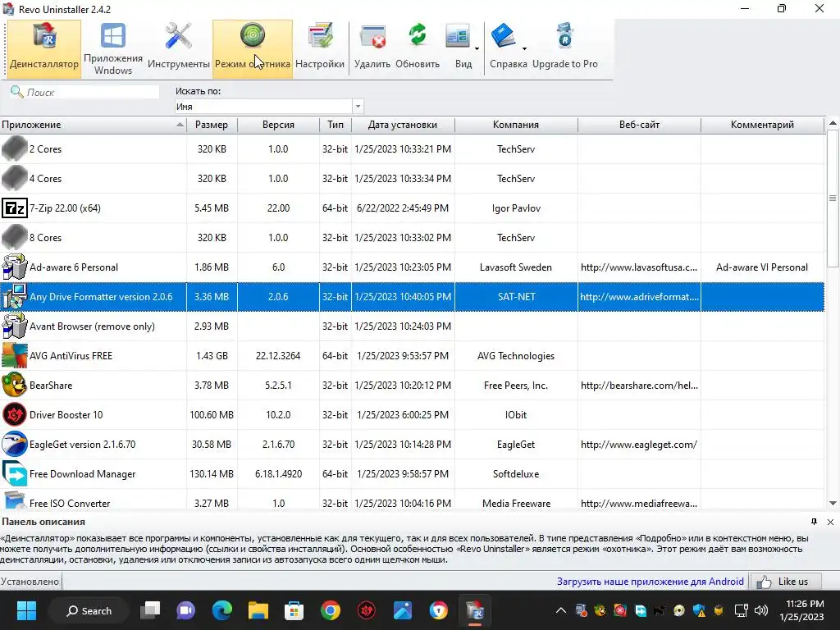Expand the Справка dropdown arrow
This screenshot has width=840, height=630.
point(524,48)
